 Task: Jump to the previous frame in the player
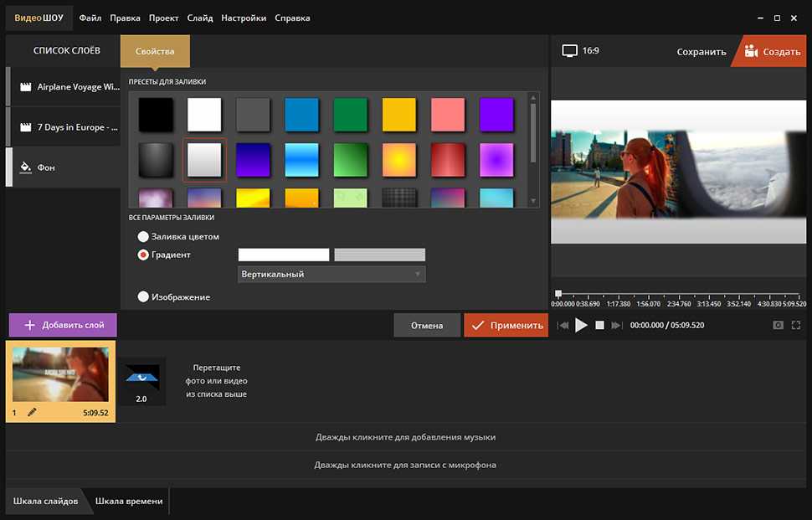click(x=563, y=325)
